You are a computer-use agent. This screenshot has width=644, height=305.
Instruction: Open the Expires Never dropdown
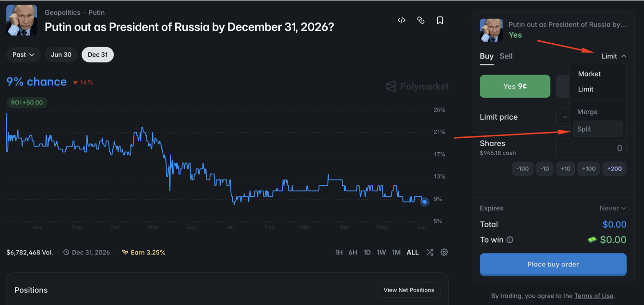pyautogui.click(x=613, y=208)
